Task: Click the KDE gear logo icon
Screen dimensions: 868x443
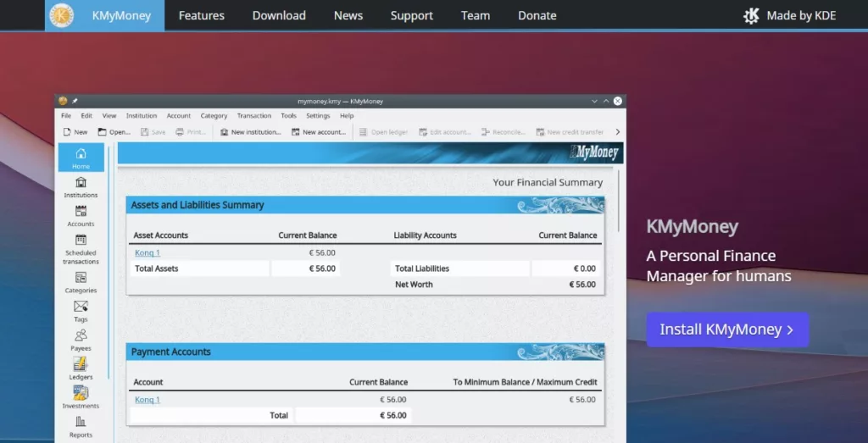Action: tap(751, 15)
